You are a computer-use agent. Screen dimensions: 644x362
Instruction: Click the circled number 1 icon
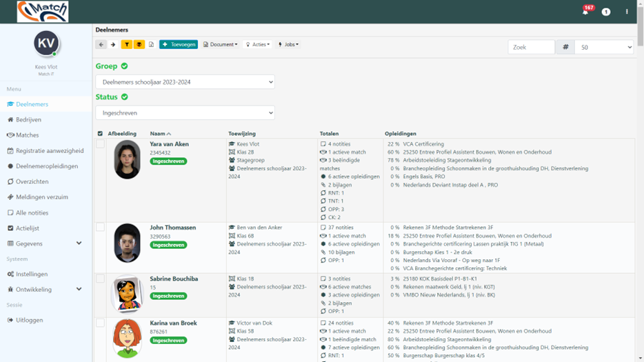point(606,12)
